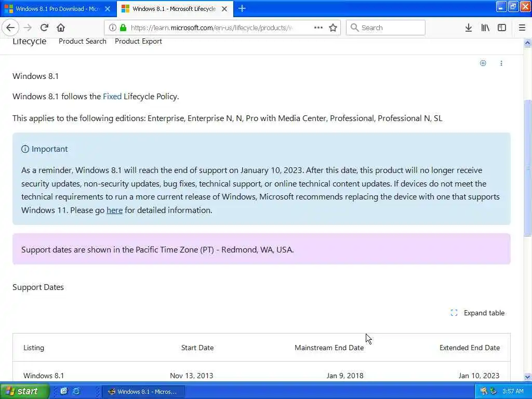Open the Firefox hamburger menu
532x399 pixels.
coord(522,28)
